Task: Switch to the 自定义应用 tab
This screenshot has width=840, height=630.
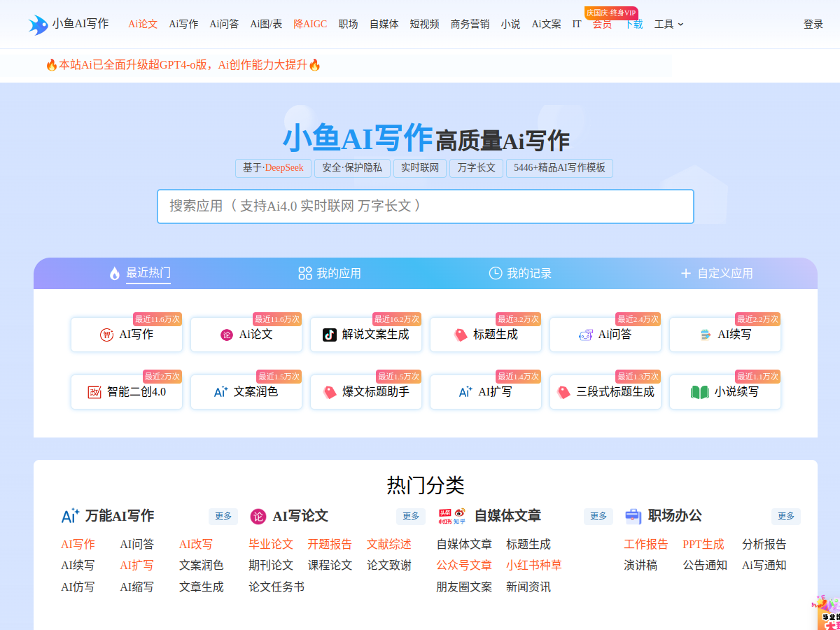Action: [717, 273]
